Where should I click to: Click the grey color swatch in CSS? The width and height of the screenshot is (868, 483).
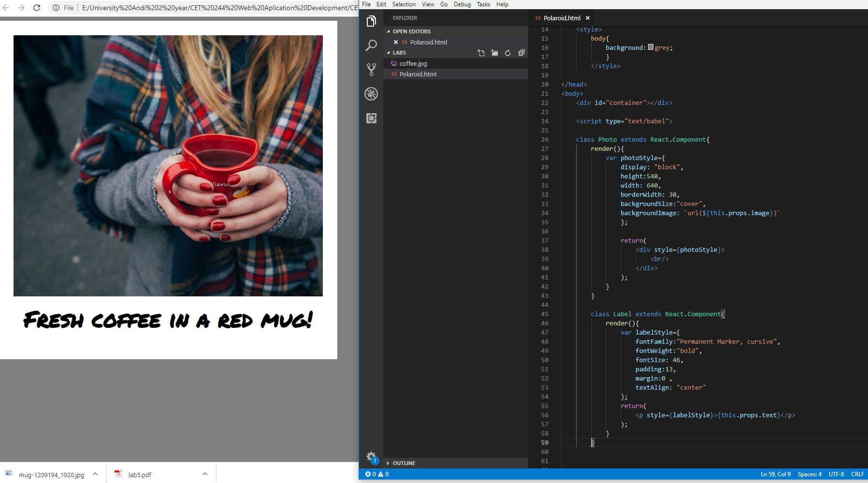[651, 47]
